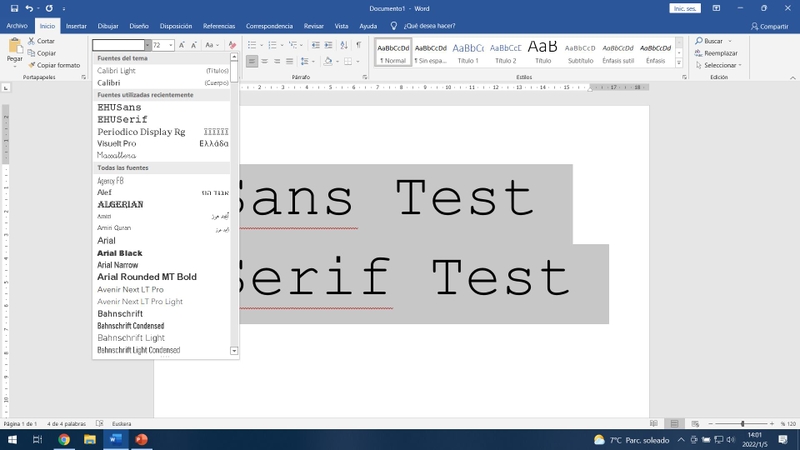This screenshot has height=450, width=800.
Task: Click the Pegar paste icon
Action: point(15,47)
